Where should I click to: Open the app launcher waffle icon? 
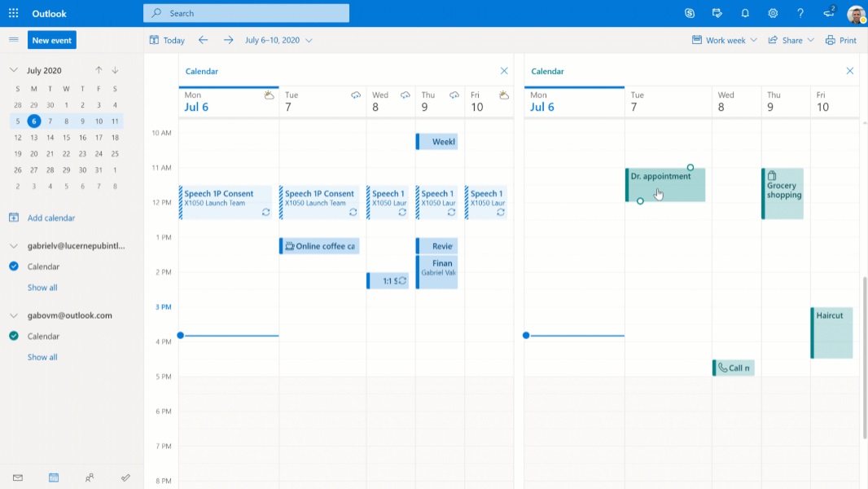click(13, 13)
